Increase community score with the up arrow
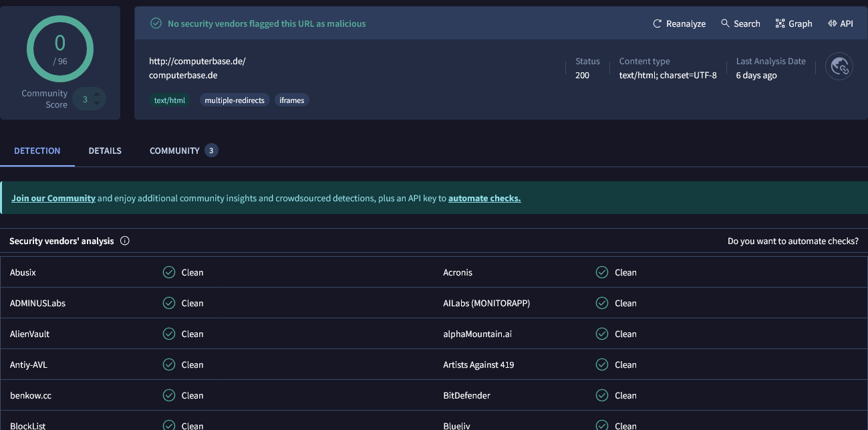The height and width of the screenshot is (430, 868). pos(98,95)
